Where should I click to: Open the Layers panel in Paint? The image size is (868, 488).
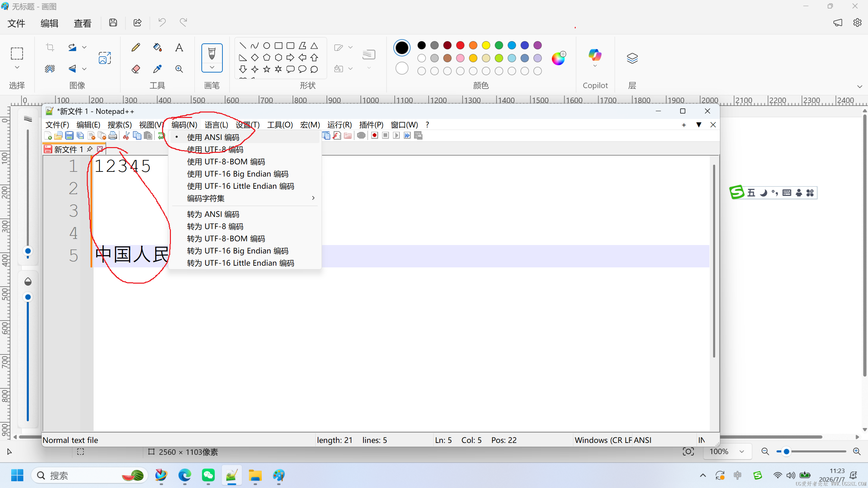point(632,58)
